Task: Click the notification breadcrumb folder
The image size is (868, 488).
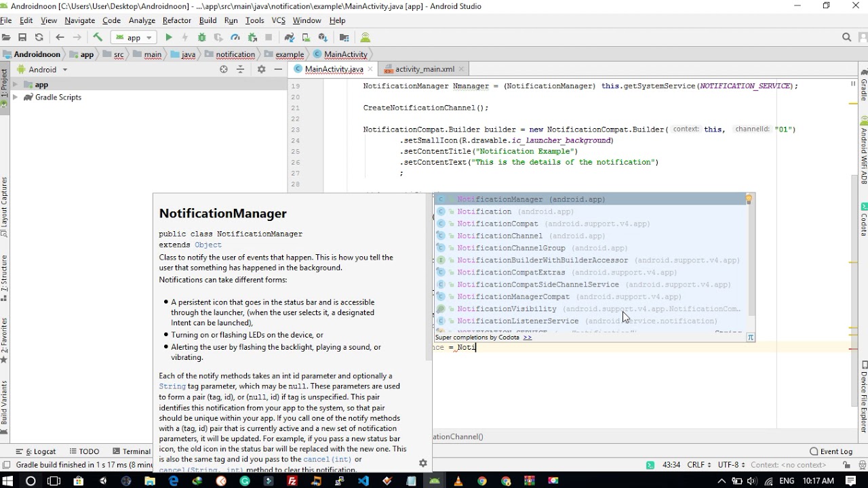Action: pyautogui.click(x=230, y=54)
